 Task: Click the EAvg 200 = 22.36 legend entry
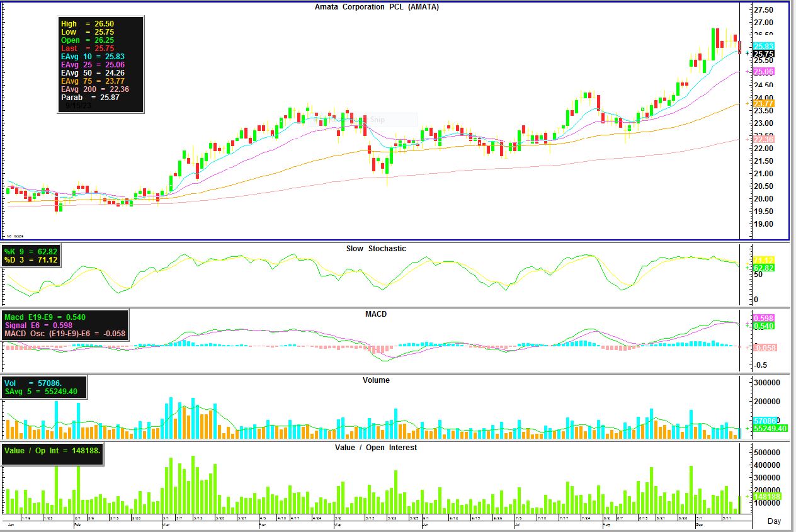[94, 89]
